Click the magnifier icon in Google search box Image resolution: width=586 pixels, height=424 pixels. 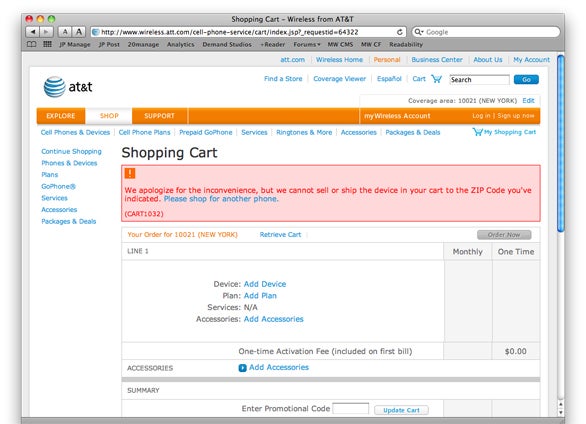point(418,32)
